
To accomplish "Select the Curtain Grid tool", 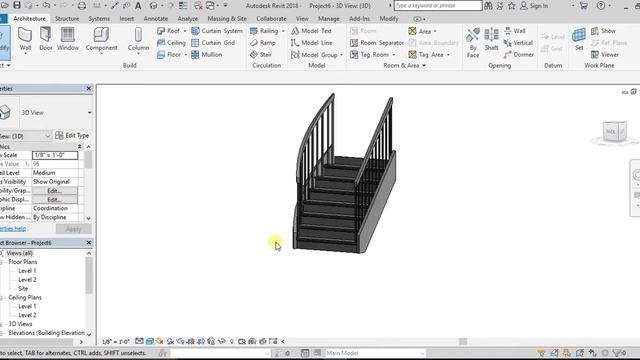I will coord(213,42).
